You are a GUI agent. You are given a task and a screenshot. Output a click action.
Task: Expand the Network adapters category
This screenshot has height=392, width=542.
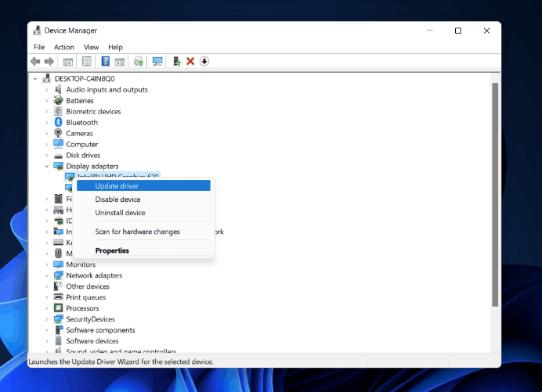tap(47, 275)
